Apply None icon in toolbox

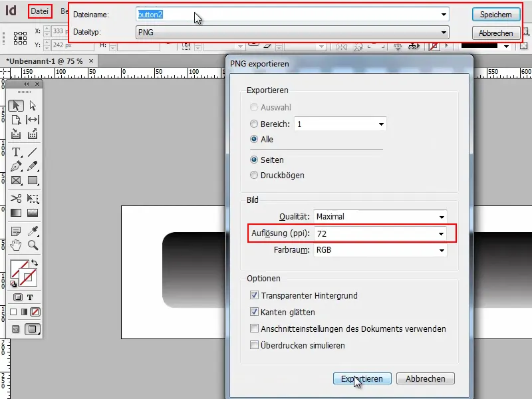coord(35,312)
